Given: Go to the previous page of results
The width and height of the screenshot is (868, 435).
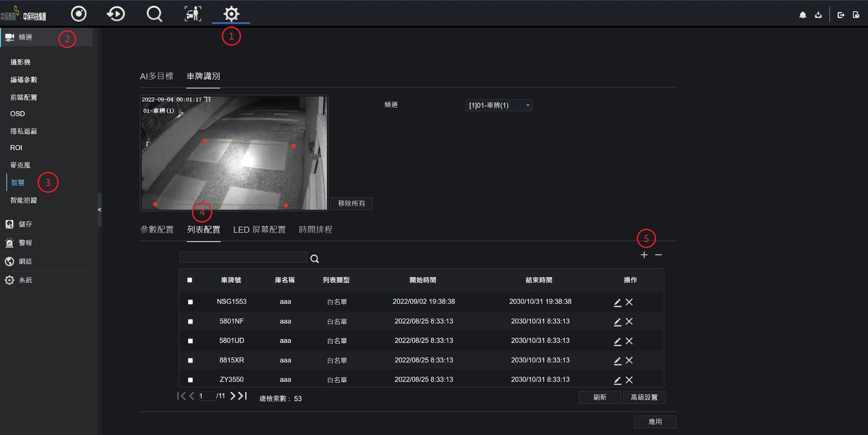Looking at the screenshot, I should click(192, 396).
